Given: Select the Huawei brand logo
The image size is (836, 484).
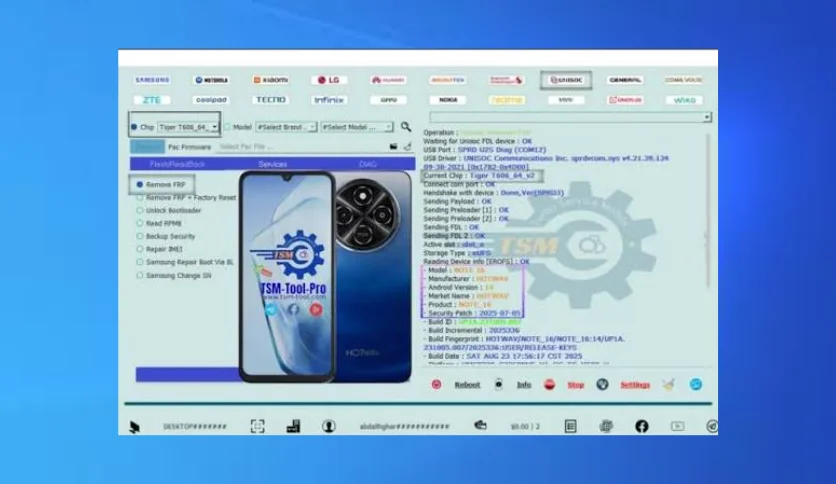Looking at the screenshot, I should point(388,80).
